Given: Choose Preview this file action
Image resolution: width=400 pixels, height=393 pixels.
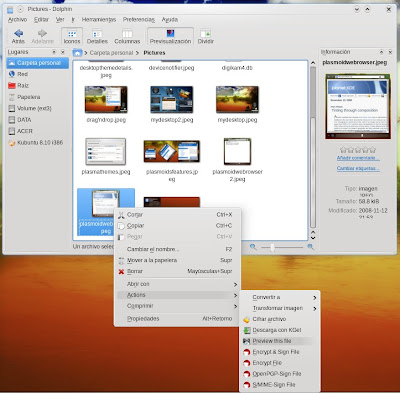Looking at the screenshot, I should [280, 341].
